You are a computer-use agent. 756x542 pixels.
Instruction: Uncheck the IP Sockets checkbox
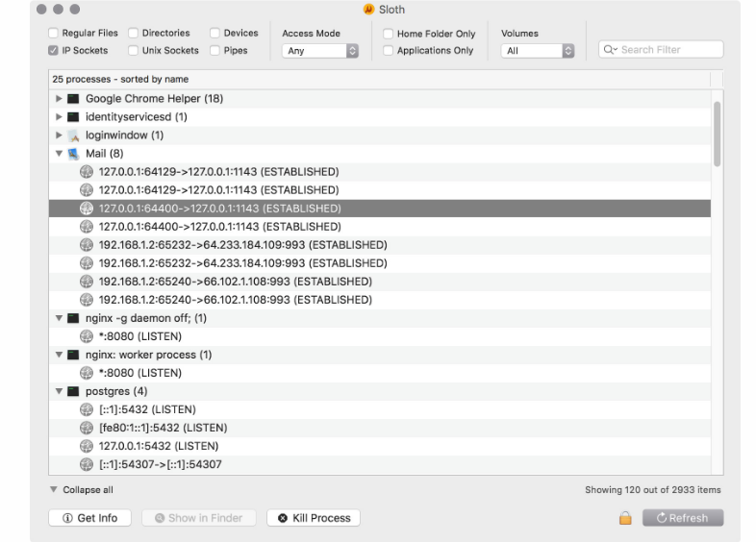coord(53,51)
